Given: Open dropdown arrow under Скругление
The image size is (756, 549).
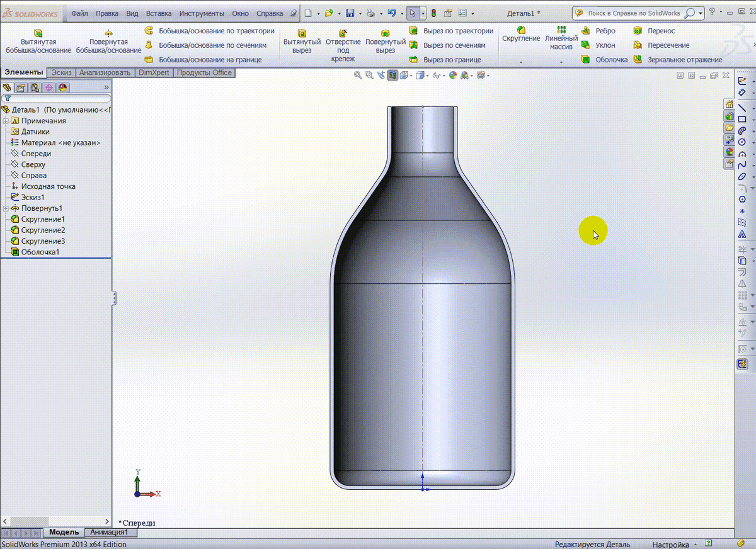Looking at the screenshot, I should click(x=521, y=62).
